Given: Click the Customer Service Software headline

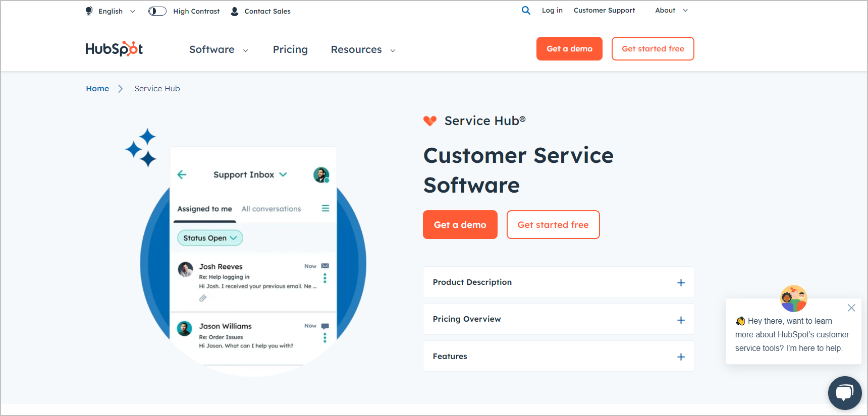Looking at the screenshot, I should pyautogui.click(x=518, y=170).
